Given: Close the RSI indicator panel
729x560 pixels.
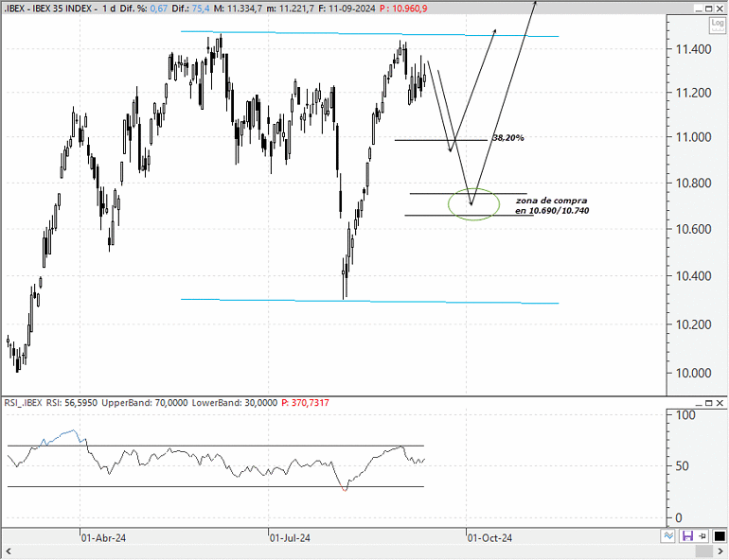Looking at the screenshot, I should coord(720,403).
